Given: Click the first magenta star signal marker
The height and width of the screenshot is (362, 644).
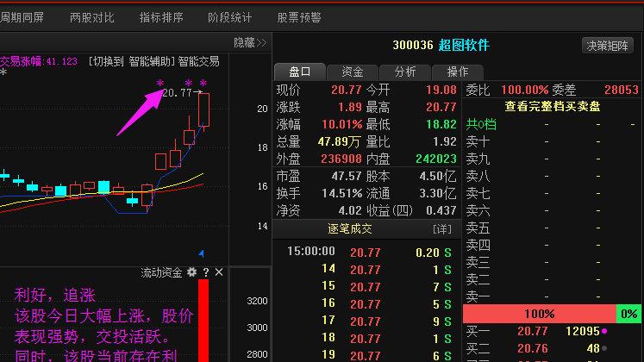Looking at the screenshot, I should (x=159, y=84).
